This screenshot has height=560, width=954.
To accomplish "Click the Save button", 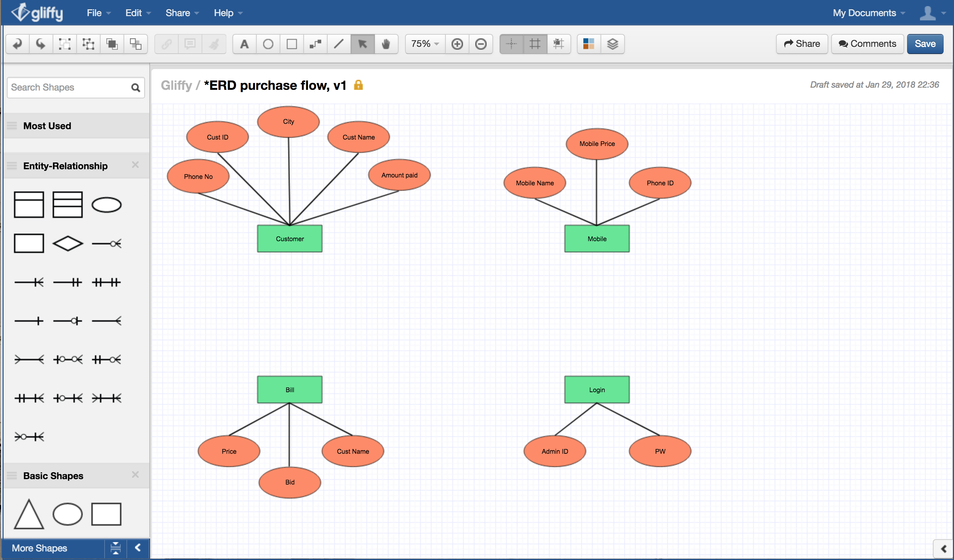I will tap(926, 43).
